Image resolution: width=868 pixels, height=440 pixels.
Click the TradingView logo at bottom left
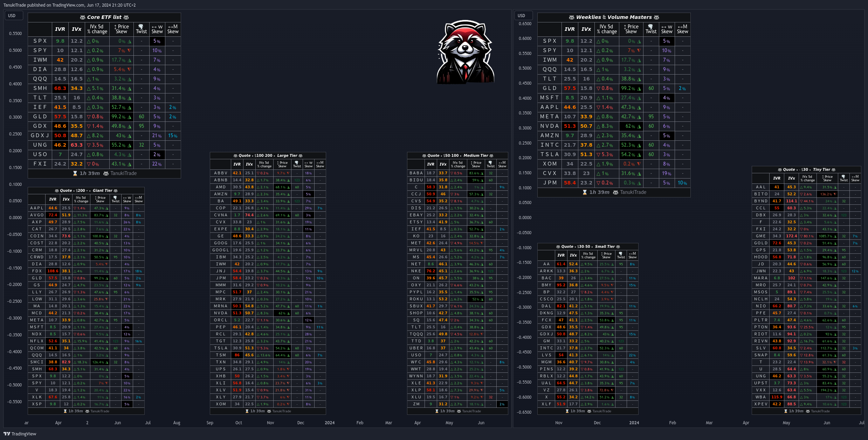pyautogui.click(x=20, y=434)
